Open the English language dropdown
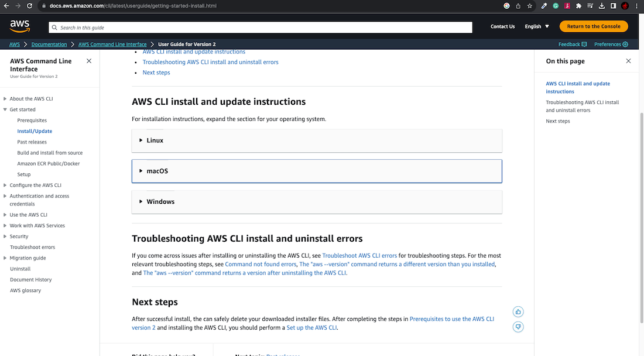 pyautogui.click(x=537, y=26)
